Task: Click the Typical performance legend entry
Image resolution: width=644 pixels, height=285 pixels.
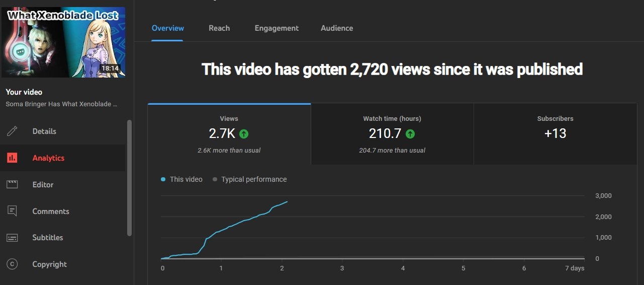Action: tap(253, 179)
